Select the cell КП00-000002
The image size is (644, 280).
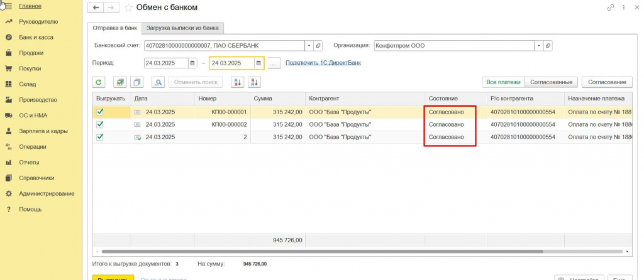(222, 124)
